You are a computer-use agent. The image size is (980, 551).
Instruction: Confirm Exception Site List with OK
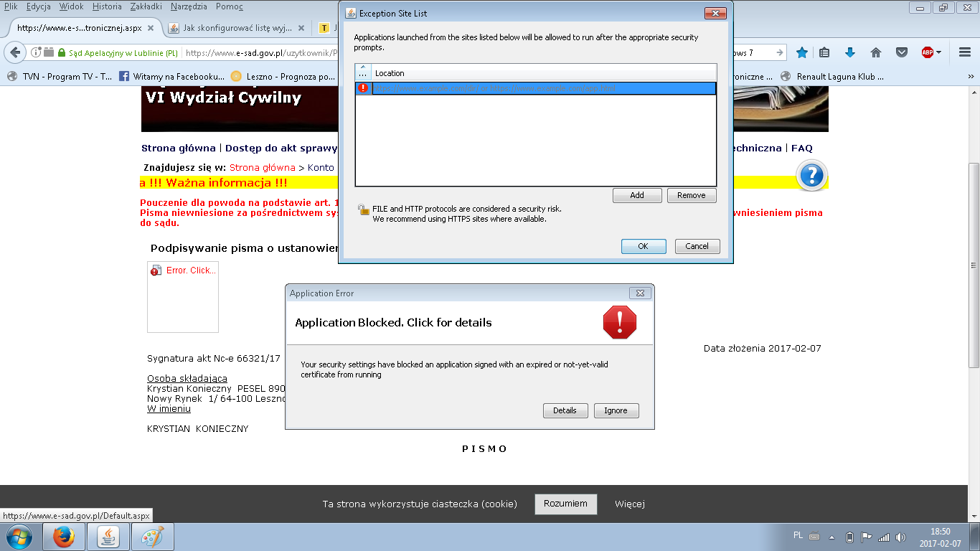[643, 246]
